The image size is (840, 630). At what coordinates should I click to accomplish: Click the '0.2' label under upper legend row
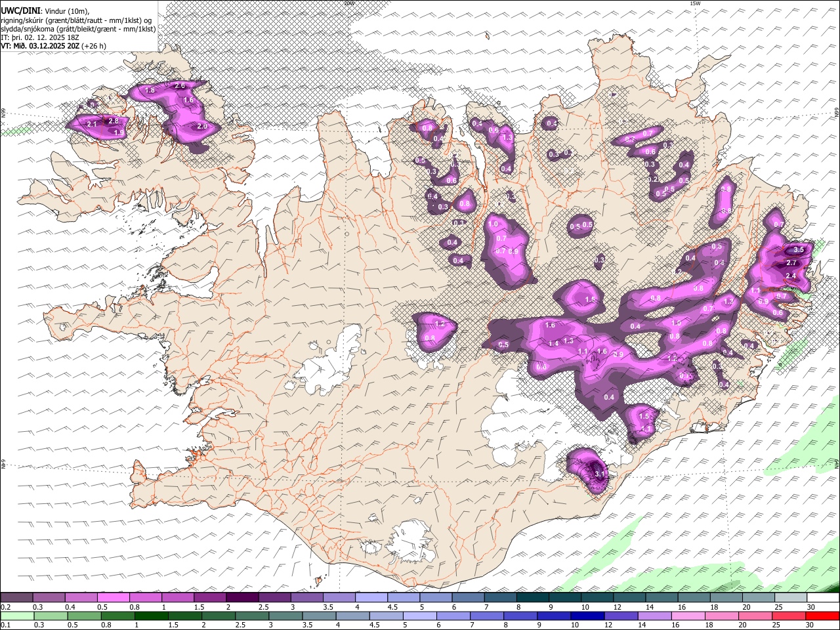[x=5, y=607]
